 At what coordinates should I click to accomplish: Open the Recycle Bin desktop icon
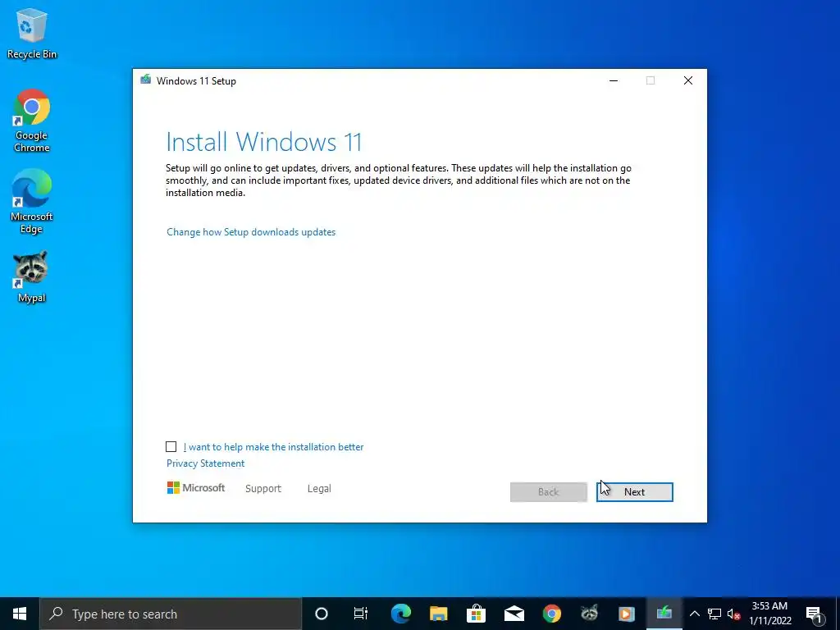(32, 33)
